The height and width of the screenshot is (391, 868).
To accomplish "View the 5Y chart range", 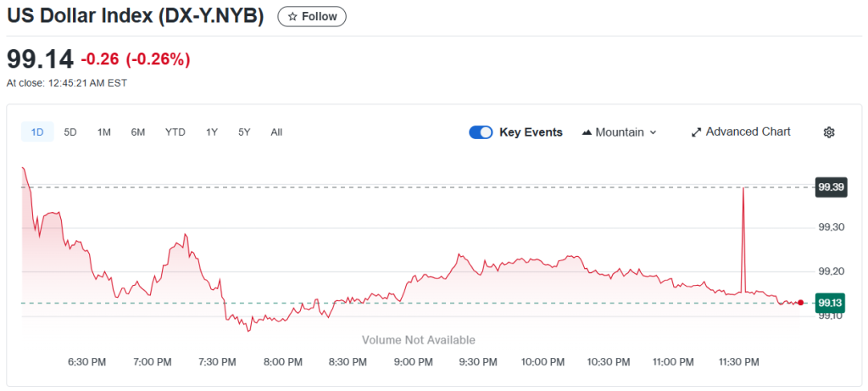I will [244, 132].
